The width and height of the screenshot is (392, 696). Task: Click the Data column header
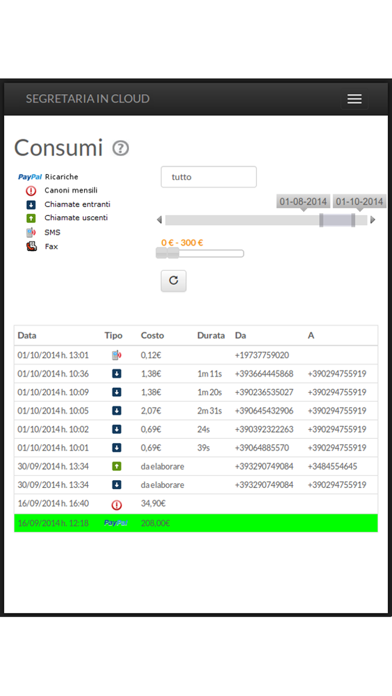coord(27,336)
